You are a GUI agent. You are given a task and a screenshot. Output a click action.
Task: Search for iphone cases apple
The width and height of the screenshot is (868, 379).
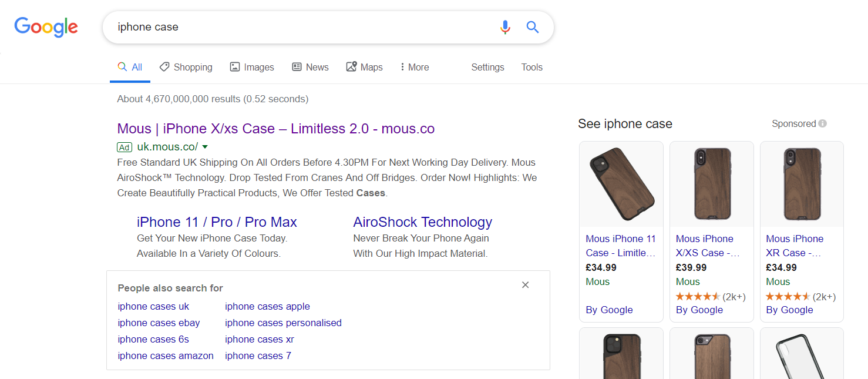pos(267,306)
